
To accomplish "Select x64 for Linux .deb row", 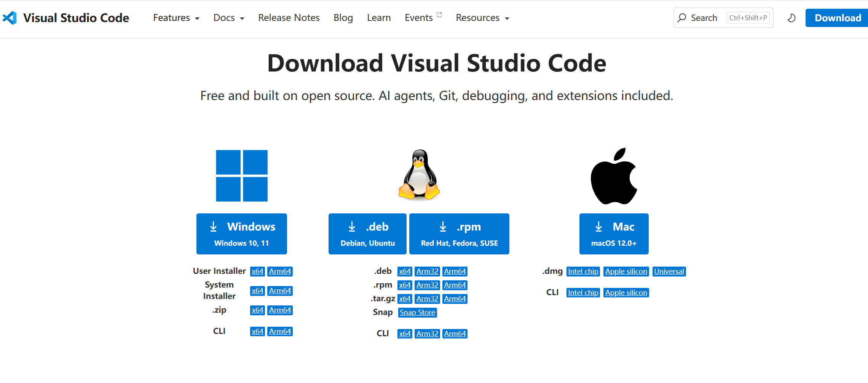I will (x=405, y=272).
